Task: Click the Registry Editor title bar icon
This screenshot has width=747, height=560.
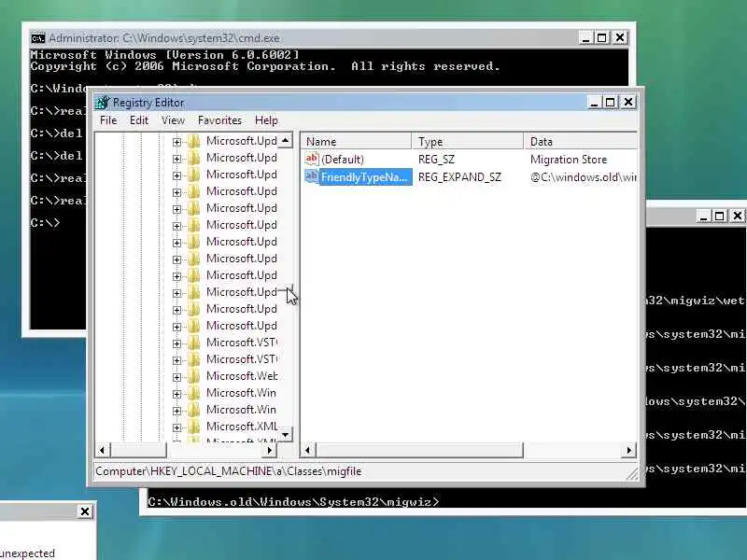Action: point(102,103)
